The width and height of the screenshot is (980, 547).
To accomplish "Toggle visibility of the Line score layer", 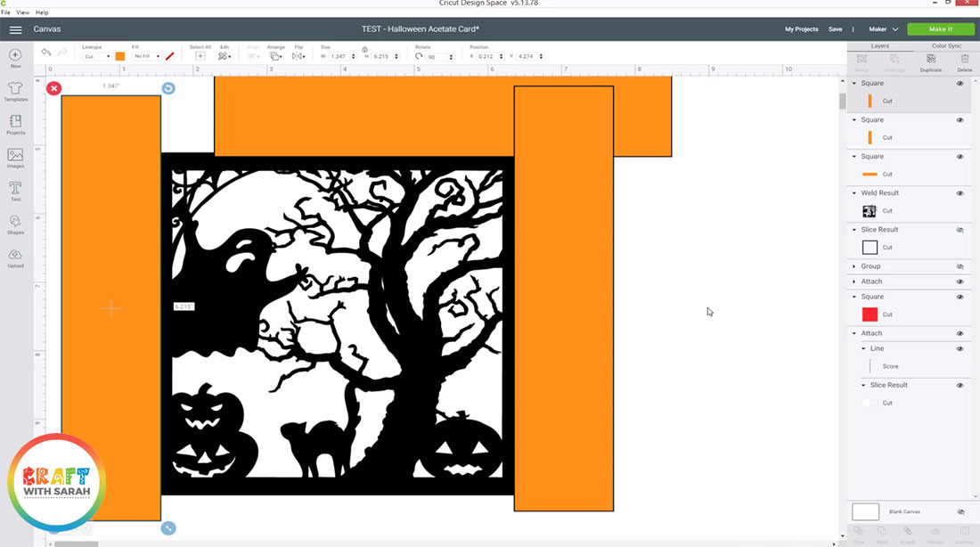I will (x=960, y=348).
